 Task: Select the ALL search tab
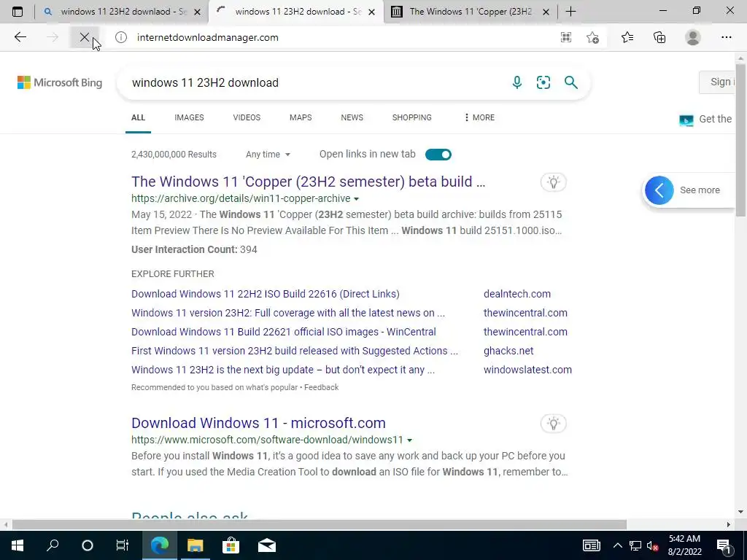coord(138,117)
